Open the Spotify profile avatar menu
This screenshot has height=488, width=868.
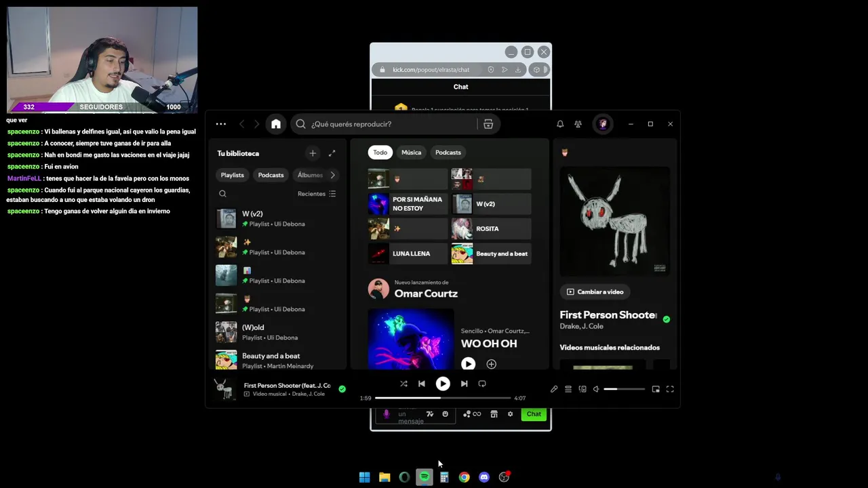coord(603,124)
